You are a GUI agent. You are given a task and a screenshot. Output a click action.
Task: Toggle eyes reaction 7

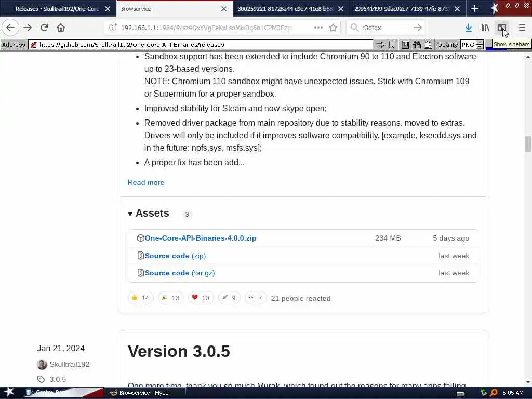point(256,298)
